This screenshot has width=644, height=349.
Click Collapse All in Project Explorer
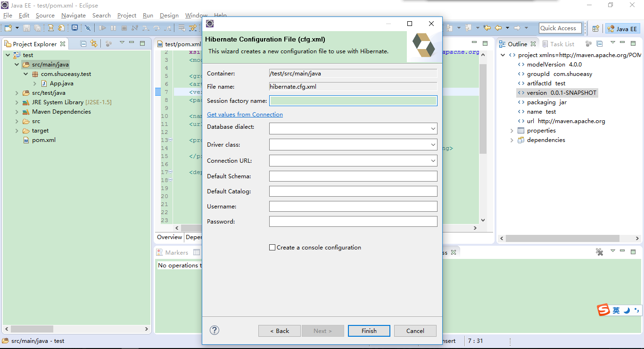click(x=83, y=43)
